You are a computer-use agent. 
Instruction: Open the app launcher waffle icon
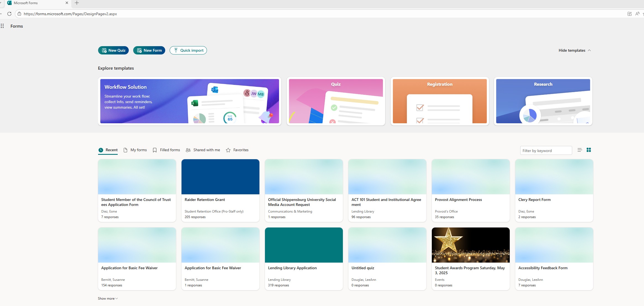click(2, 26)
